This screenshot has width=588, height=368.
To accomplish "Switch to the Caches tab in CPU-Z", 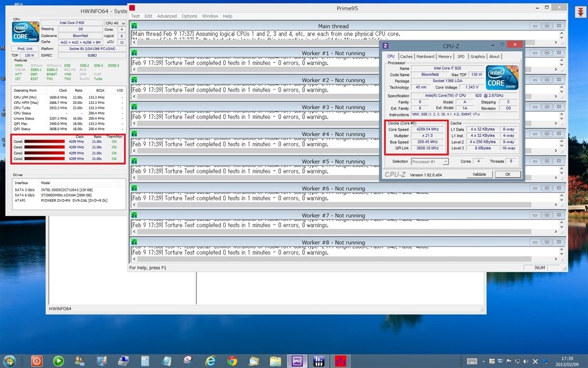I will tap(406, 57).
